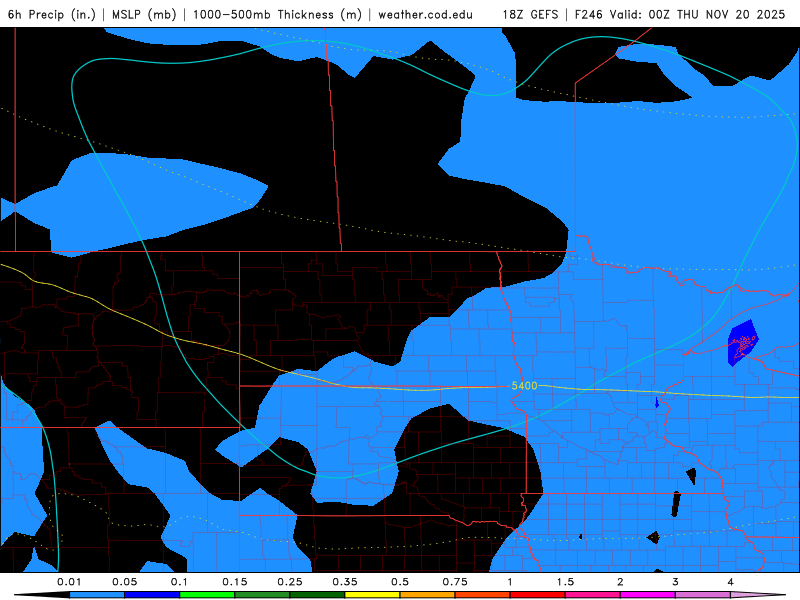The image size is (800, 600).
Task: Choose the red 1 inch legend swatch
Action: tap(538, 595)
